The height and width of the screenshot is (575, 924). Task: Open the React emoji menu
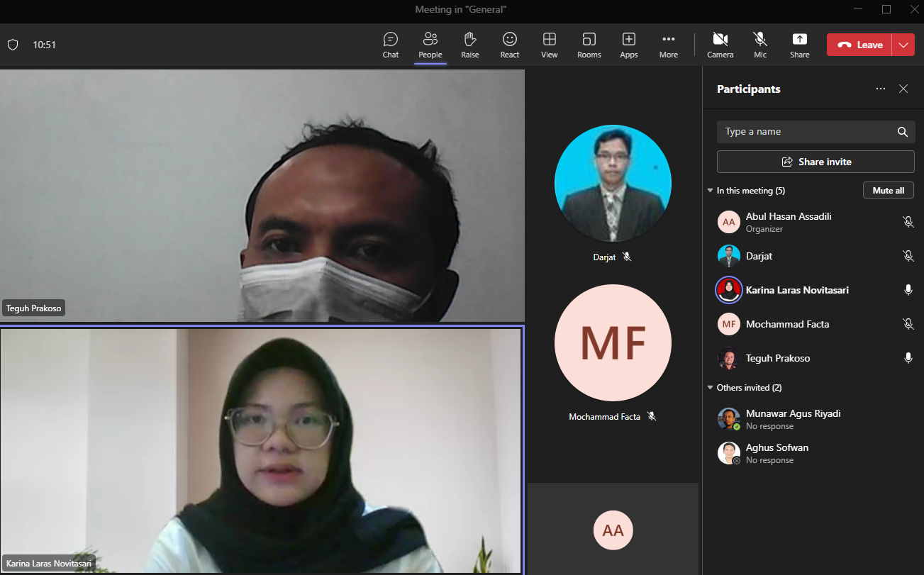point(509,45)
